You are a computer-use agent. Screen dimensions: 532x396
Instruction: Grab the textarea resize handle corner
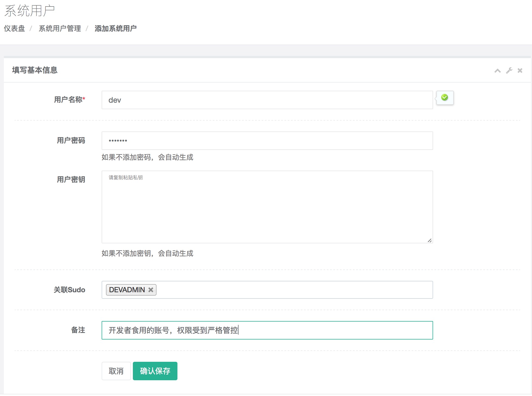(430, 240)
